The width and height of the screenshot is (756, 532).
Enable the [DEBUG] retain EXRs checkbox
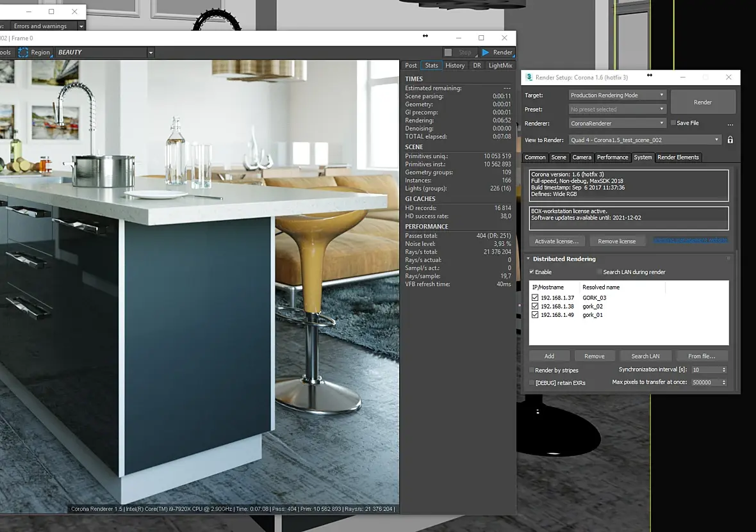532,383
